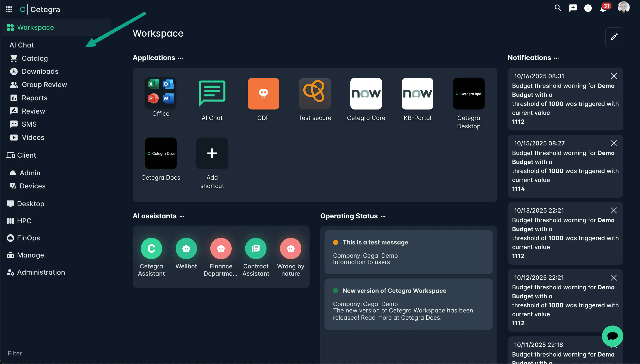This screenshot has width=640, height=364.
Task: Open the Notifications section ellipsis menu
Action: coord(556,58)
